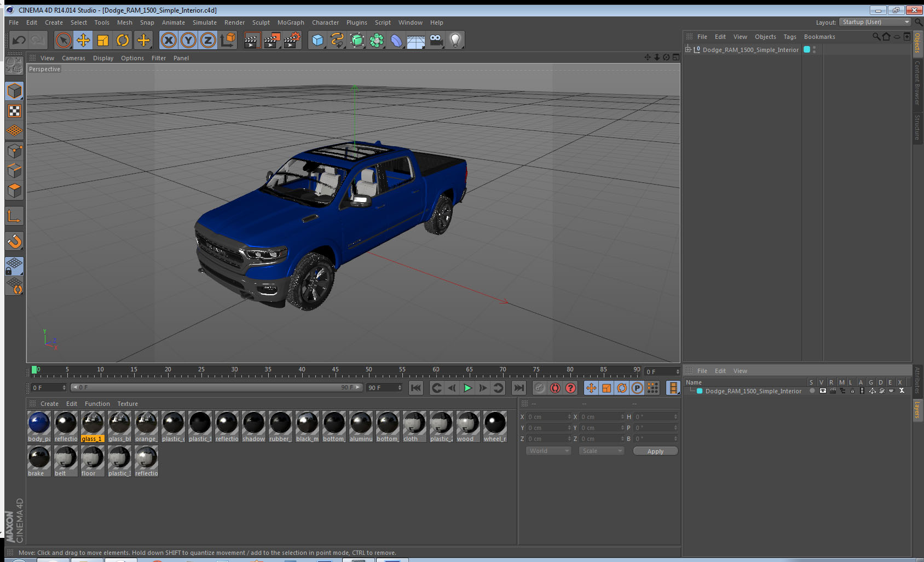Select the wheel_r material swatch
This screenshot has height=562, width=924.
coord(495,426)
